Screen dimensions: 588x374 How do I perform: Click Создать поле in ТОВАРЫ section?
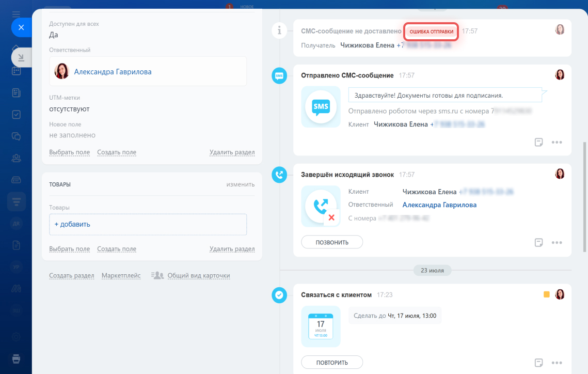[117, 248]
